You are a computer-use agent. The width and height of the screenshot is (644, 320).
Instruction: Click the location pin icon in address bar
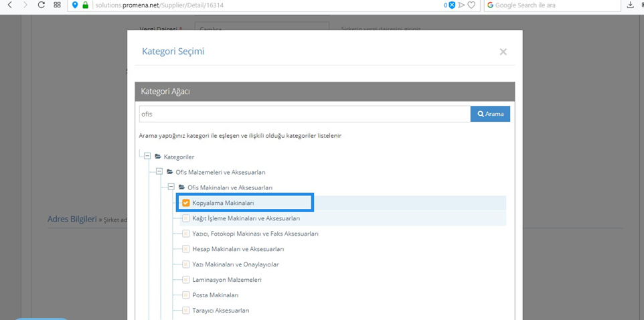click(x=75, y=5)
